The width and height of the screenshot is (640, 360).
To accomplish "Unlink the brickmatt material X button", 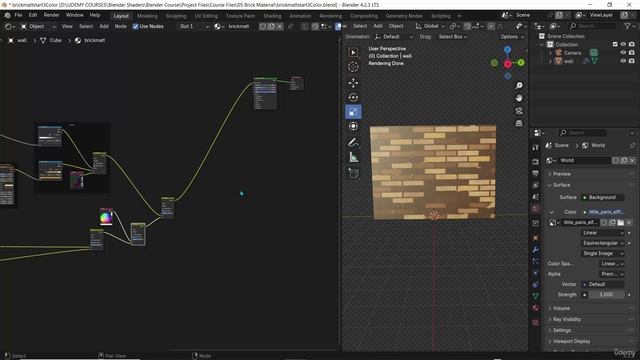I will pos(280,26).
